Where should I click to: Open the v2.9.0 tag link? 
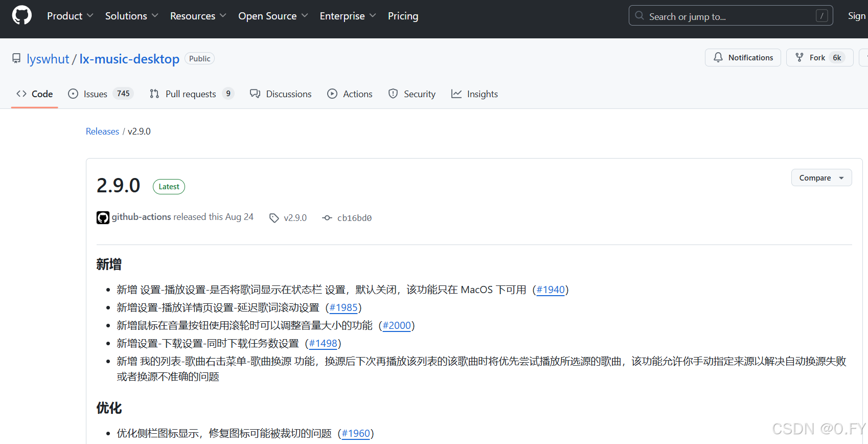coord(295,218)
